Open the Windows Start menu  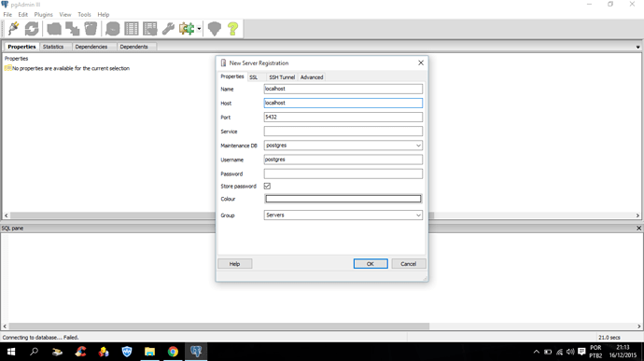click(x=11, y=352)
